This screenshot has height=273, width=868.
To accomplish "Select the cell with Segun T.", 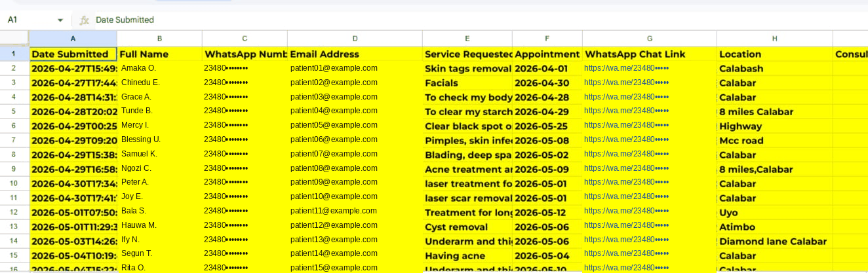I will (x=160, y=254).
